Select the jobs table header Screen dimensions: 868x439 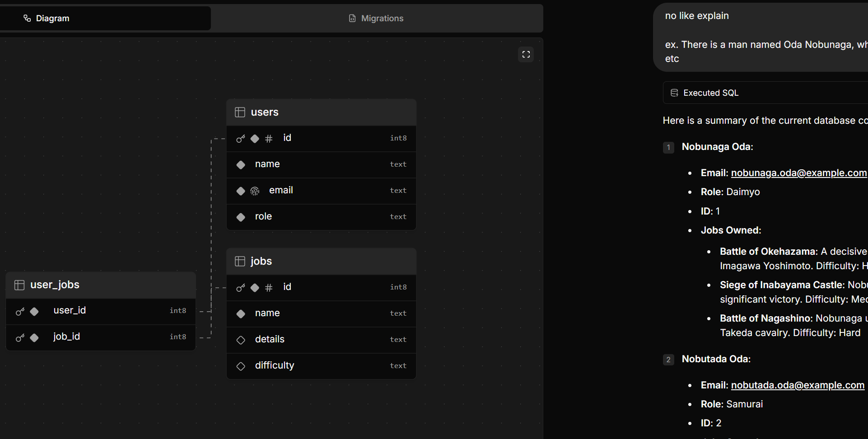point(321,261)
